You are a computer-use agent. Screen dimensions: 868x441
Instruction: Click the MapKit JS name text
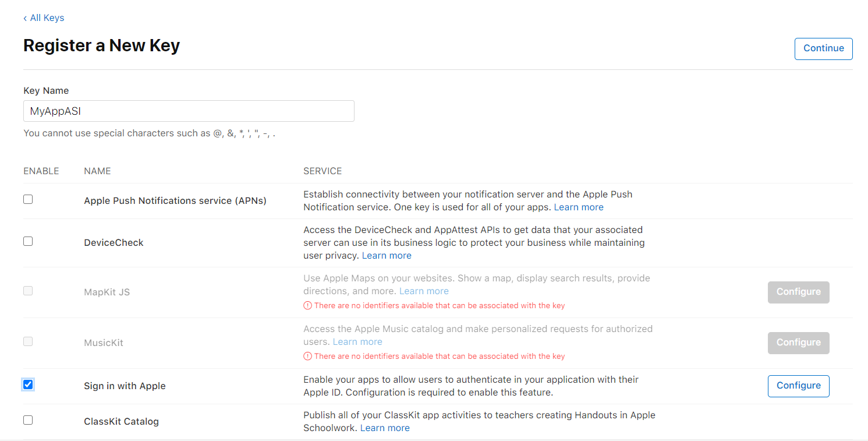[x=107, y=292]
